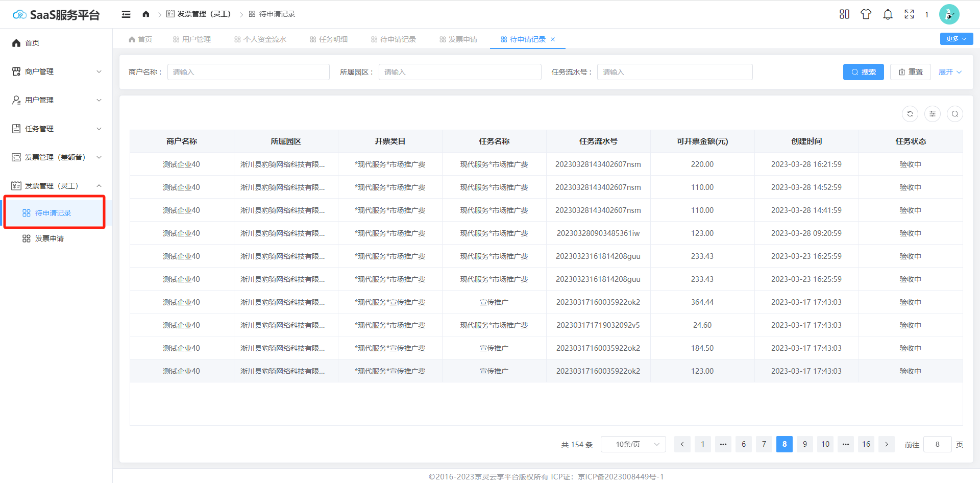Expand more filters with 展开

point(950,72)
